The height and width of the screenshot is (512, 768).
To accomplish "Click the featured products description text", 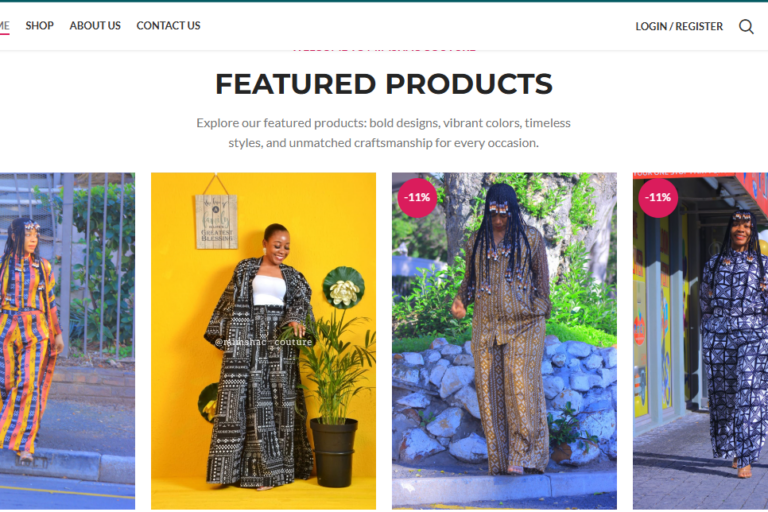I will 384,133.
